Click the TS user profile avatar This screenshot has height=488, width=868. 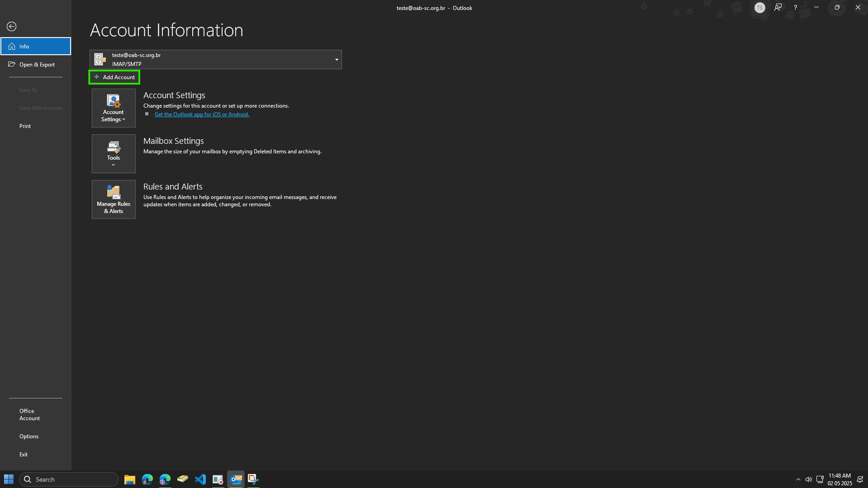pos(760,8)
